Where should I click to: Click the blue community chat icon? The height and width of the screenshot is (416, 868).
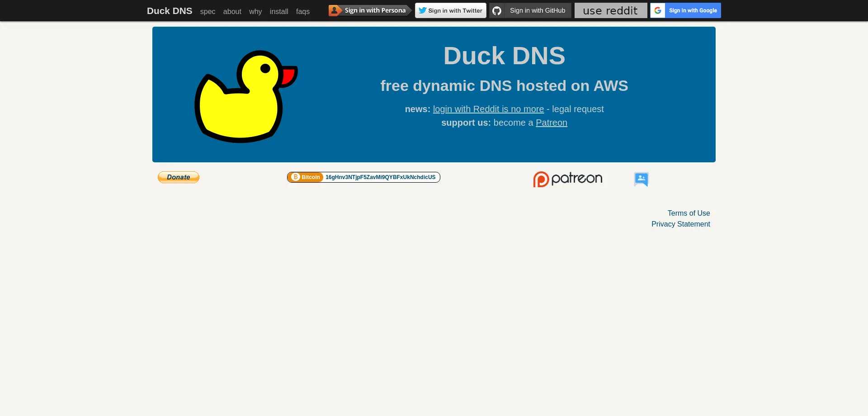point(641,179)
